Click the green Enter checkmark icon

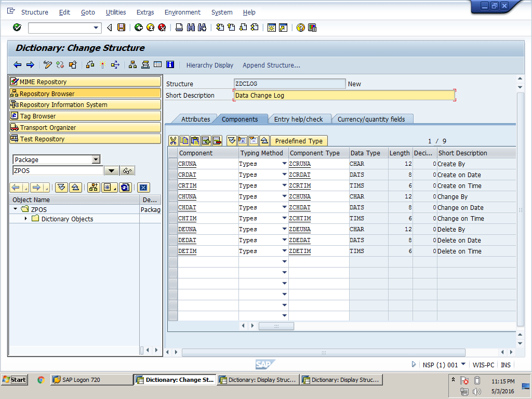(17, 28)
